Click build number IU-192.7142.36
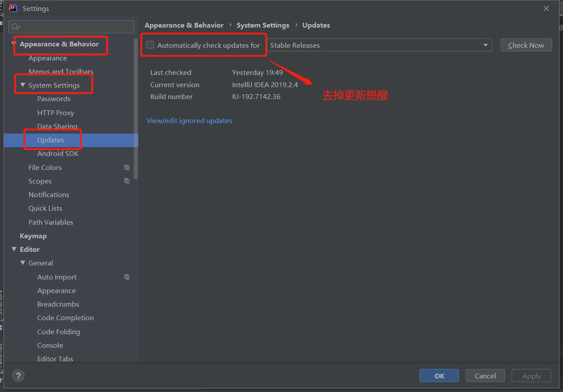Viewport: 563px width, 392px height. [256, 96]
